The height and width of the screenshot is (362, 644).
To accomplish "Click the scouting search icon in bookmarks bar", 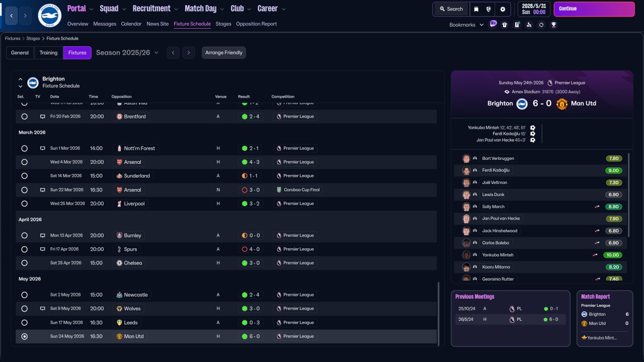I will (x=529, y=25).
